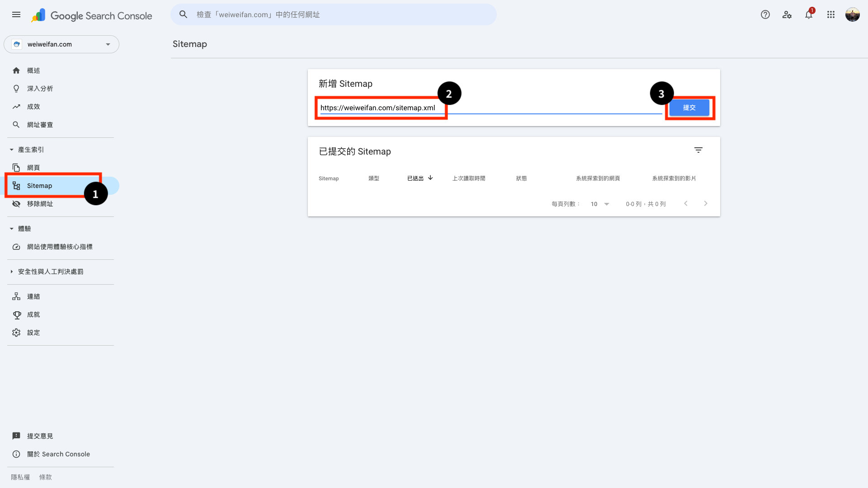This screenshot has width=868, height=488.
Task: Open users and settings management icon
Action: (x=787, y=14)
